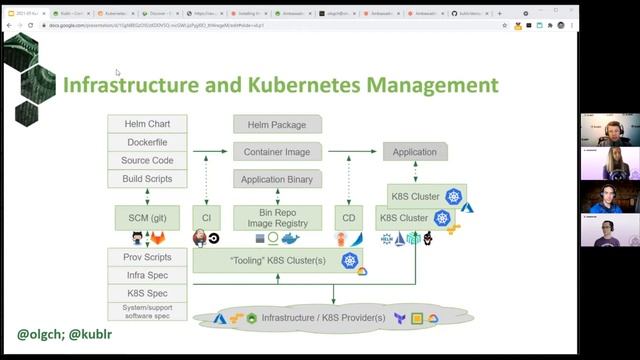Click Google Cloud logo on Tooling cluster box
This screenshot has width=640, height=360.
click(x=362, y=271)
